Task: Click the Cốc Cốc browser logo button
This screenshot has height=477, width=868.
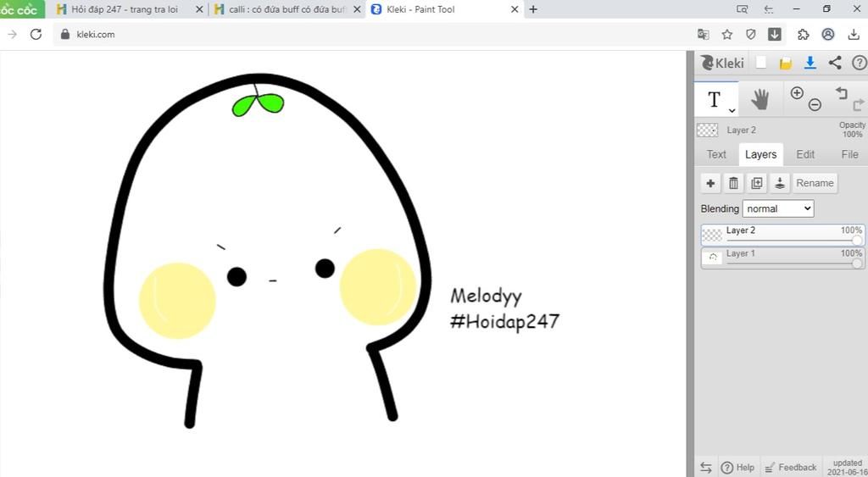Action: [20, 9]
